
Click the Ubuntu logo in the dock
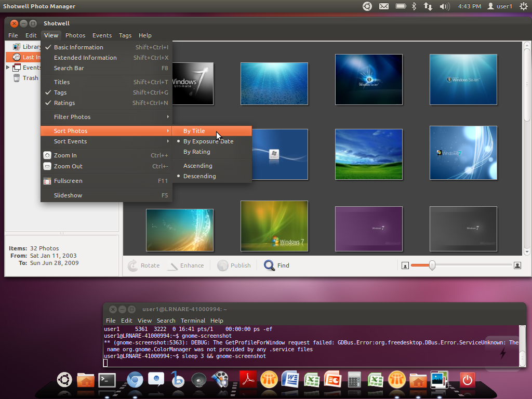(64, 380)
